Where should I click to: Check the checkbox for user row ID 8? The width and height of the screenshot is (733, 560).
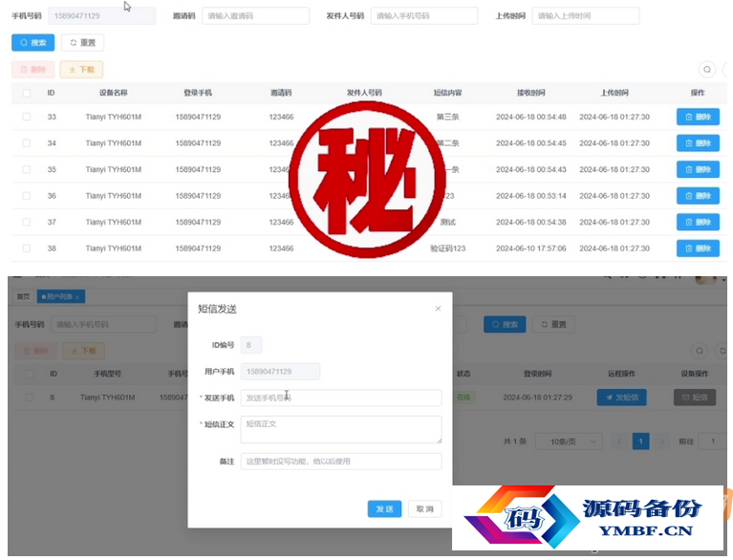click(30, 398)
